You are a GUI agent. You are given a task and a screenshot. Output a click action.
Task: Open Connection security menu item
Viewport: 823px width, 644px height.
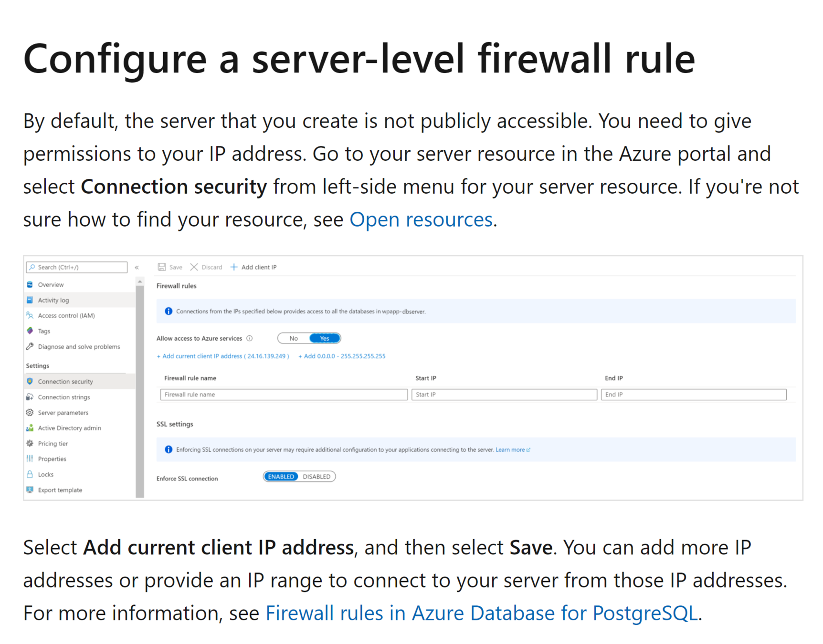(80, 381)
